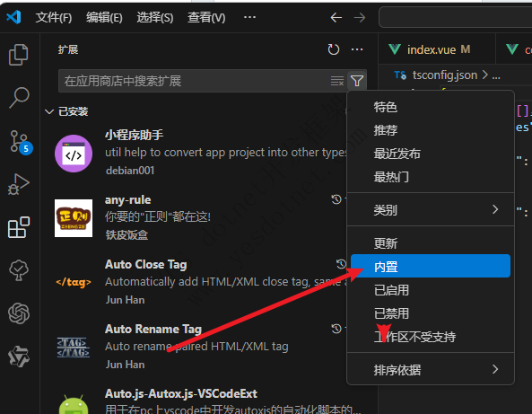Viewport: 532px width, 414px height.
Task: Open the overflow menu in menu bar
Action: coord(249,17)
